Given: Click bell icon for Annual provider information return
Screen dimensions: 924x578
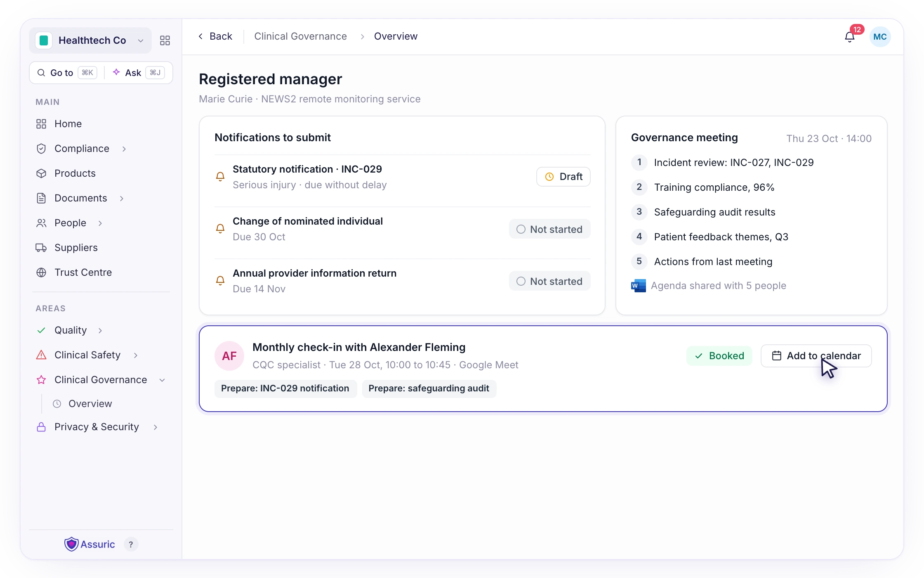Looking at the screenshot, I should click(x=220, y=281).
